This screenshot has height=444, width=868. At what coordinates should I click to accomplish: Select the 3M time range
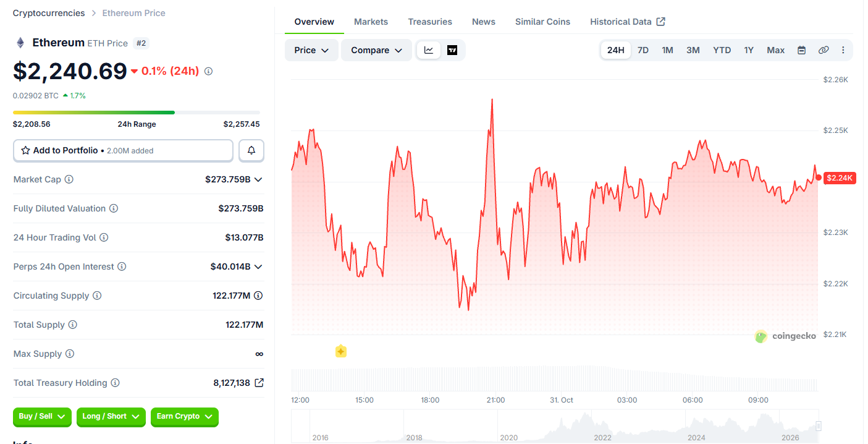click(x=693, y=50)
